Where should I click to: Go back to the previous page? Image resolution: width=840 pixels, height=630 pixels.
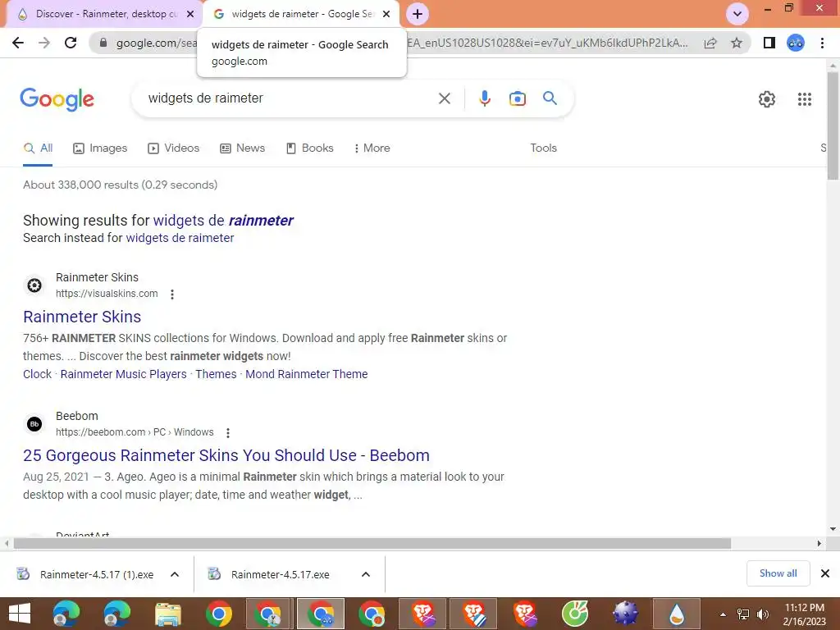click(x=18, y=43)
